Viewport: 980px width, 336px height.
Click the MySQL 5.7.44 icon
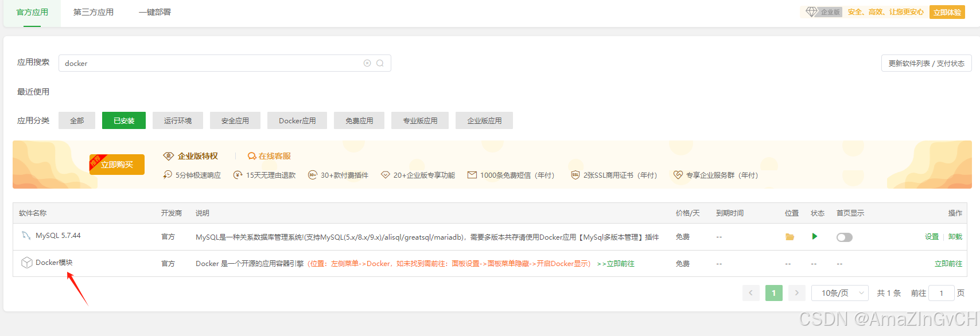pos(26,236)
